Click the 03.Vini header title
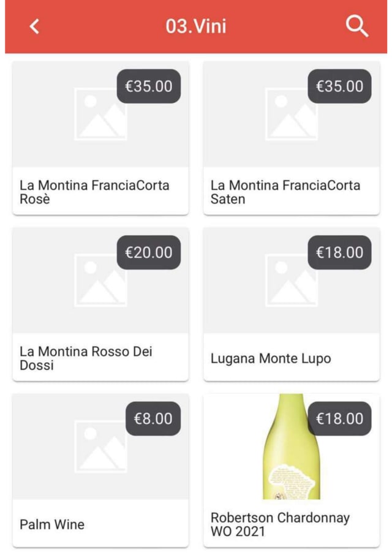The height and width of the screenshot is (555, 392). [196, 26]
